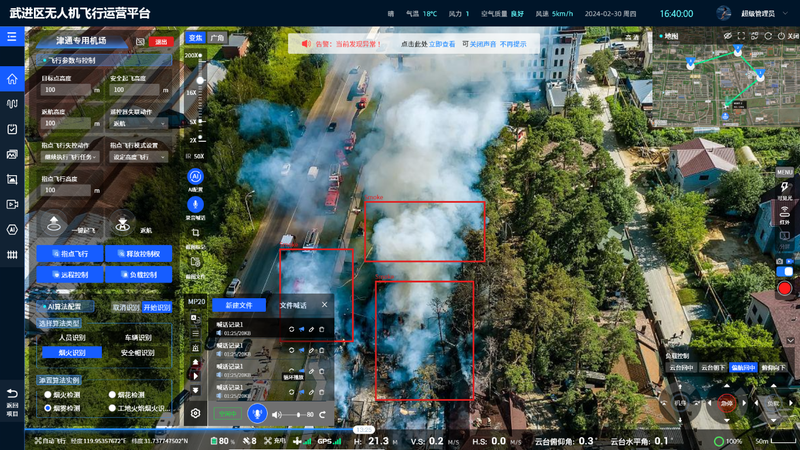Click the red video record button

pos(785,288)
